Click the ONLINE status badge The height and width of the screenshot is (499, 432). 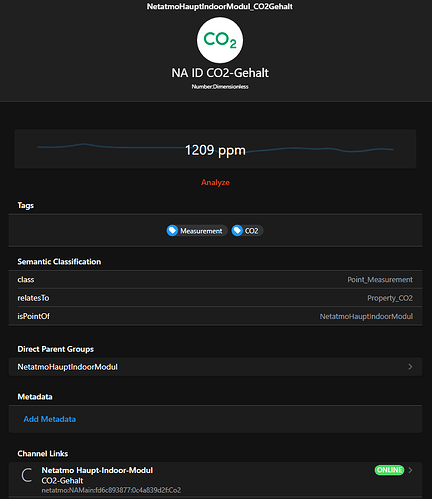389,470
